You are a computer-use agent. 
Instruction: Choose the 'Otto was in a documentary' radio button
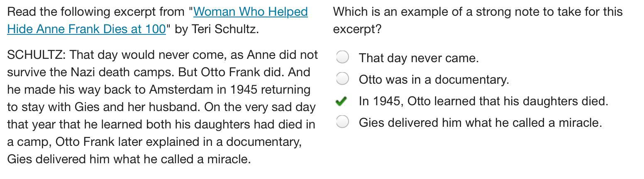[342, 78]
